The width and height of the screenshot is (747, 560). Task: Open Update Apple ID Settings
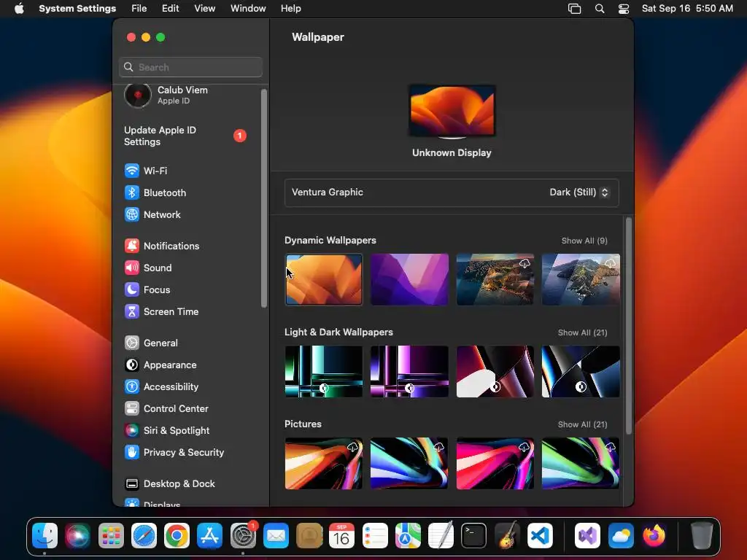pyautogui.click(x=186, y=136)
